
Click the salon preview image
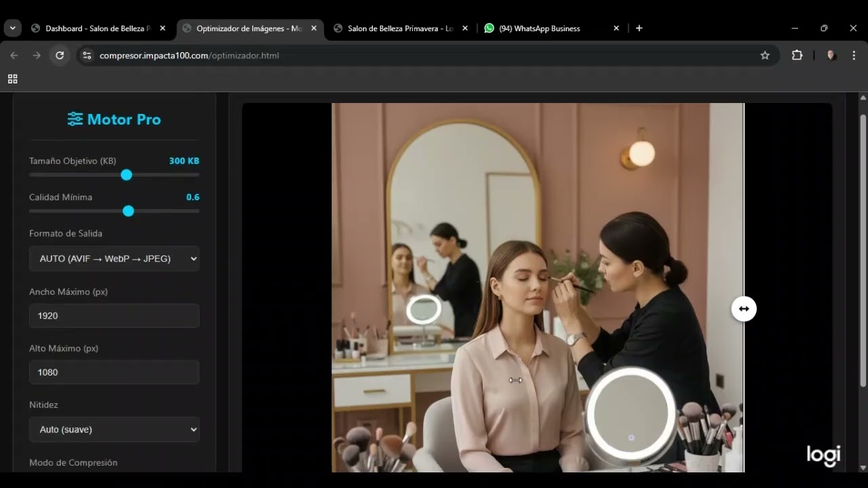coord(537,287)
